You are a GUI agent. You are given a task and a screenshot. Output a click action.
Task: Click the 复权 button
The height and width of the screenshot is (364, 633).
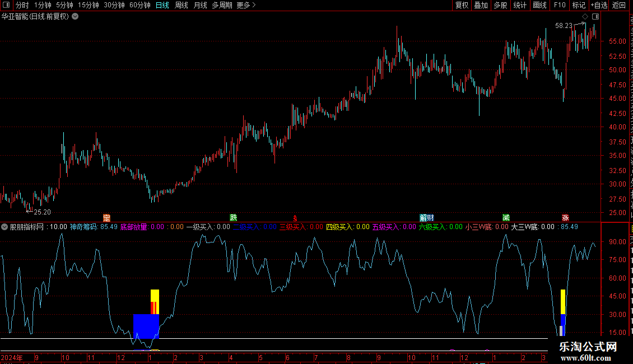pyautogui.click(x=462, y=5)
